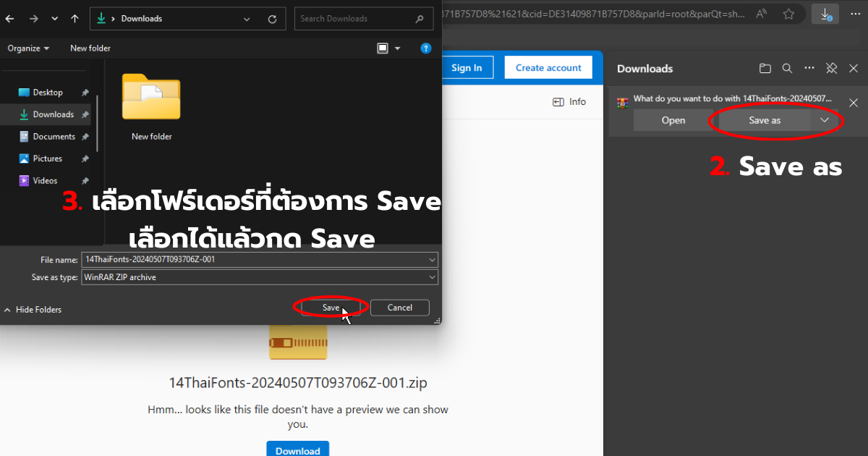Pin the Downloads panel
The height and width of the screenshot is (456, 868).
(832, 69)
